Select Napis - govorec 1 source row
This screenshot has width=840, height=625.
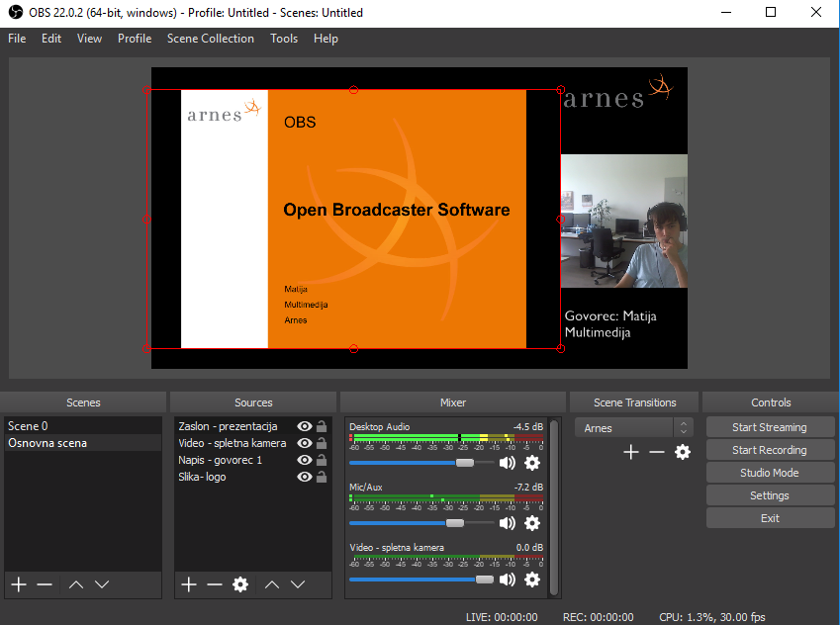point(253,460)
